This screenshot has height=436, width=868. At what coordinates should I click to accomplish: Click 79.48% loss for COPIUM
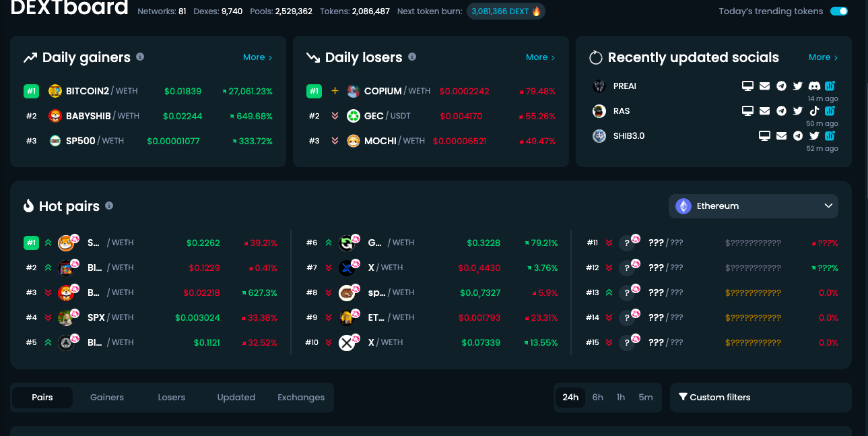click(537, 91)
